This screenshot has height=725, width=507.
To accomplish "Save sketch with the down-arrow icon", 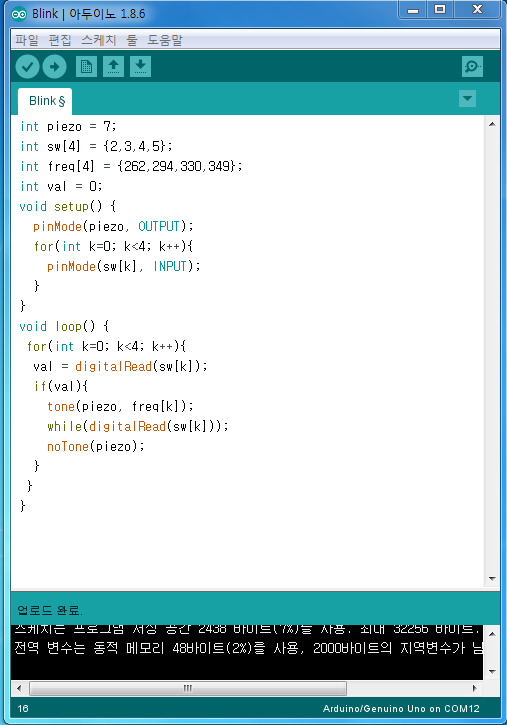I will point(140,67).
